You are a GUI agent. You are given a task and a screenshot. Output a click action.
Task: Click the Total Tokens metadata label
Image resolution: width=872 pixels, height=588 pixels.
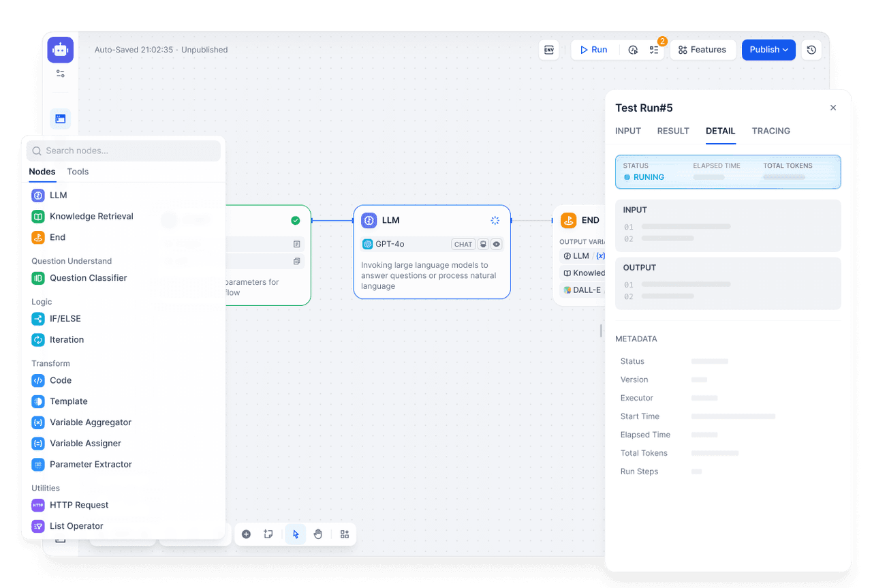(644, 453)
